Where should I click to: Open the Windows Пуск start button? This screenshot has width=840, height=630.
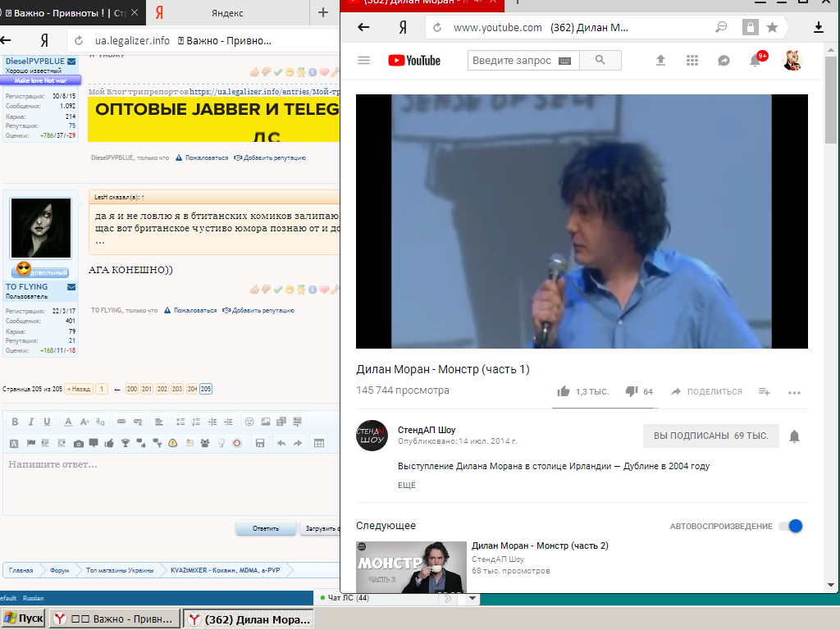pyautogui.click(x=23, y=619)
